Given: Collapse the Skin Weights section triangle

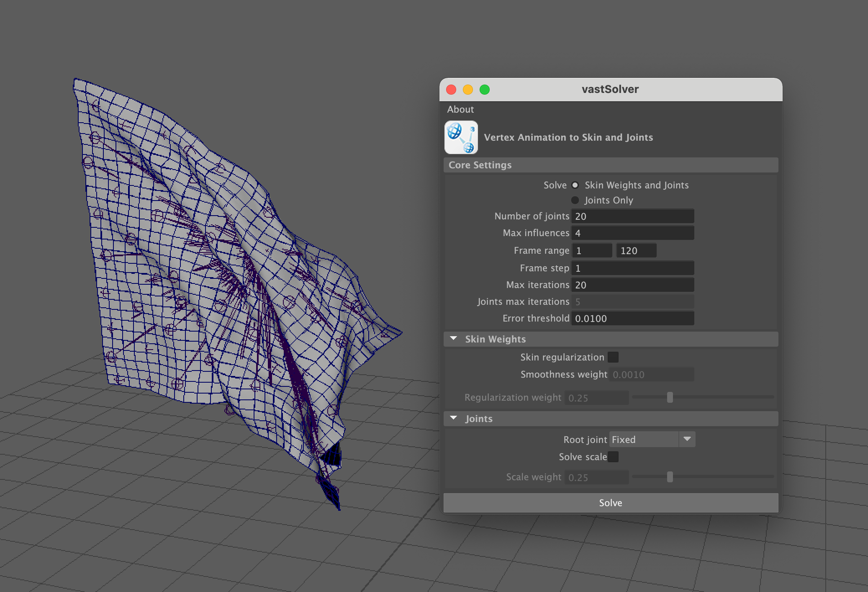Looking at the screenshot, I should pos(454,339).
